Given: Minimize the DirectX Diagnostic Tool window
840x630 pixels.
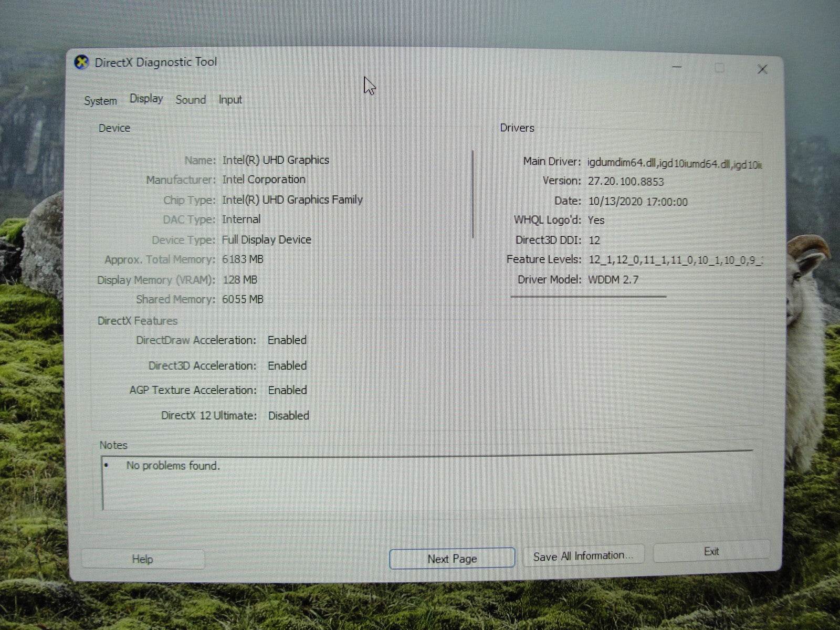Looking at the screenshot, I should click(677, 67).
